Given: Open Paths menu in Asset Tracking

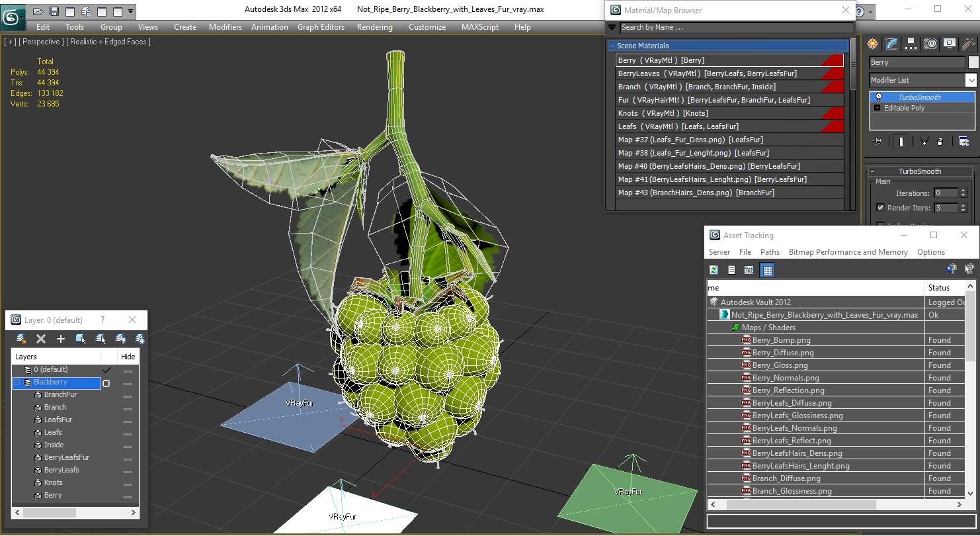Looking at the screenshot, I should click(770, 252).
